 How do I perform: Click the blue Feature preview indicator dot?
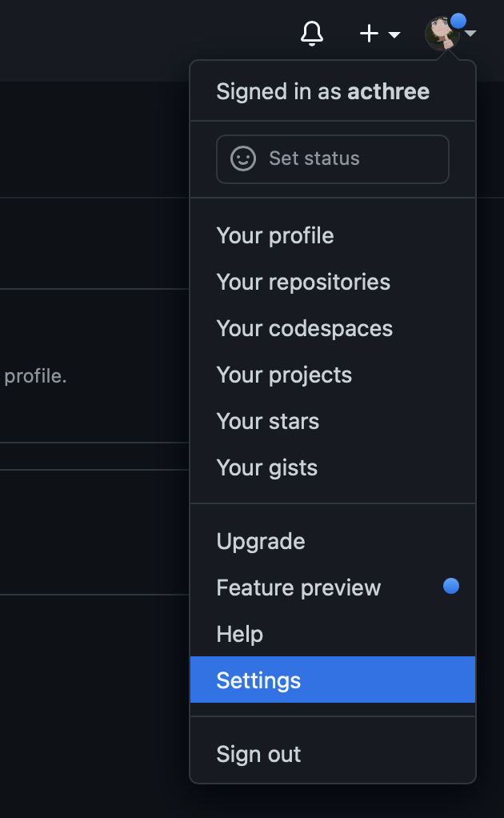click(x=451, y=587)
